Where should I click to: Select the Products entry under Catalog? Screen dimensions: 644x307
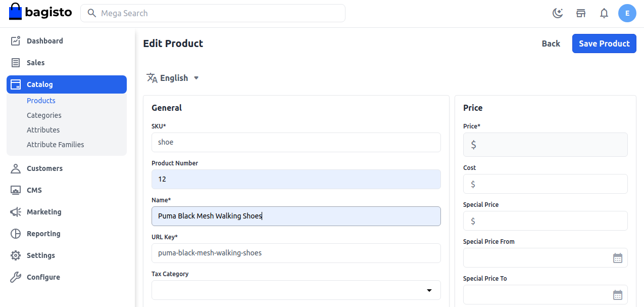pyautogui.click(x=41, y=101)
